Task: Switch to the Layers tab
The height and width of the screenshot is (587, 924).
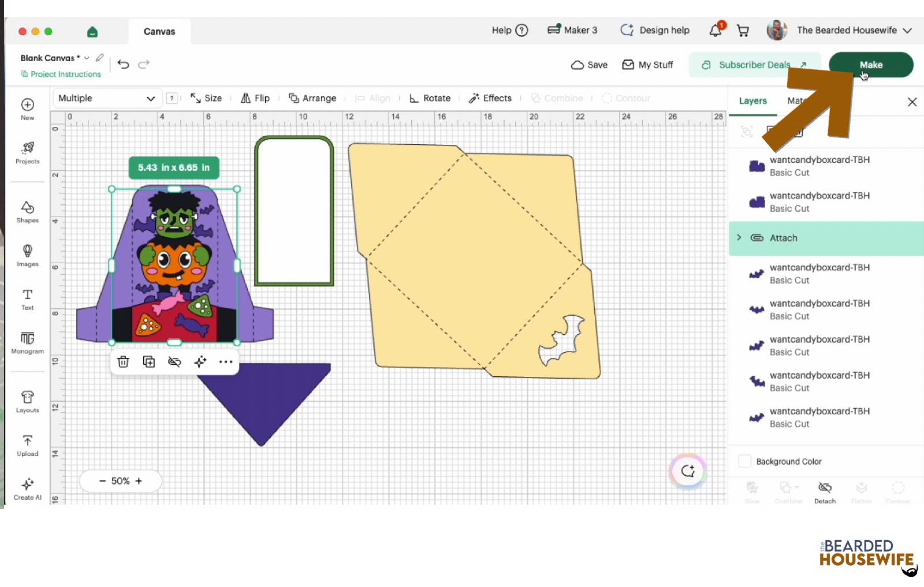Action: 752,101
